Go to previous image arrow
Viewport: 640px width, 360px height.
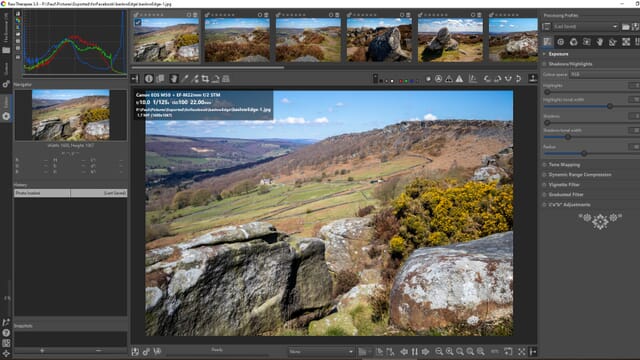pos(404,351)
